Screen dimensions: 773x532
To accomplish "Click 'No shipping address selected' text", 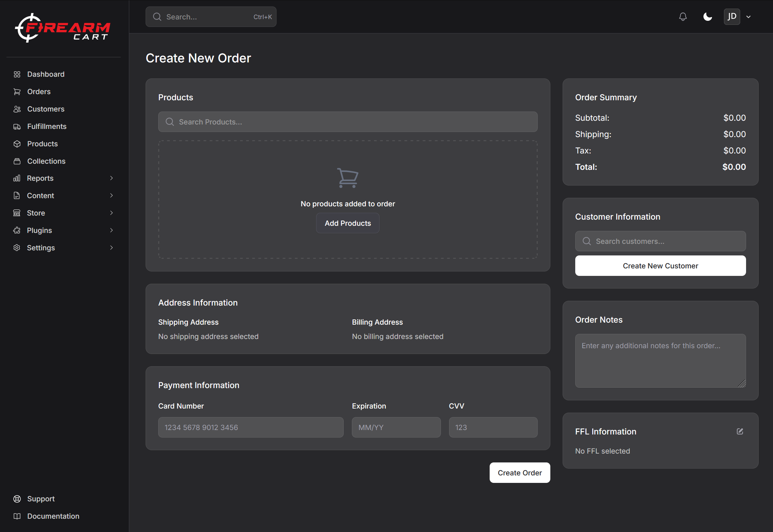I will [x=208, y=337].
